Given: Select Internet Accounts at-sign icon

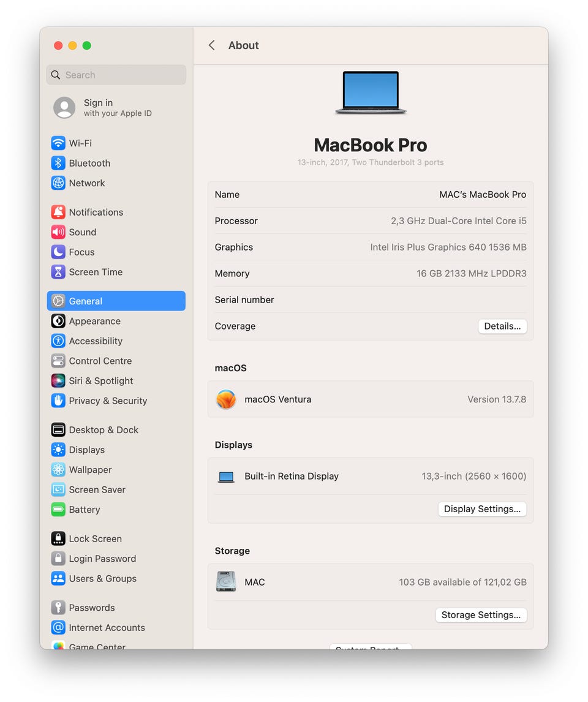Looking at the screenshot, I should click(58, 627).
